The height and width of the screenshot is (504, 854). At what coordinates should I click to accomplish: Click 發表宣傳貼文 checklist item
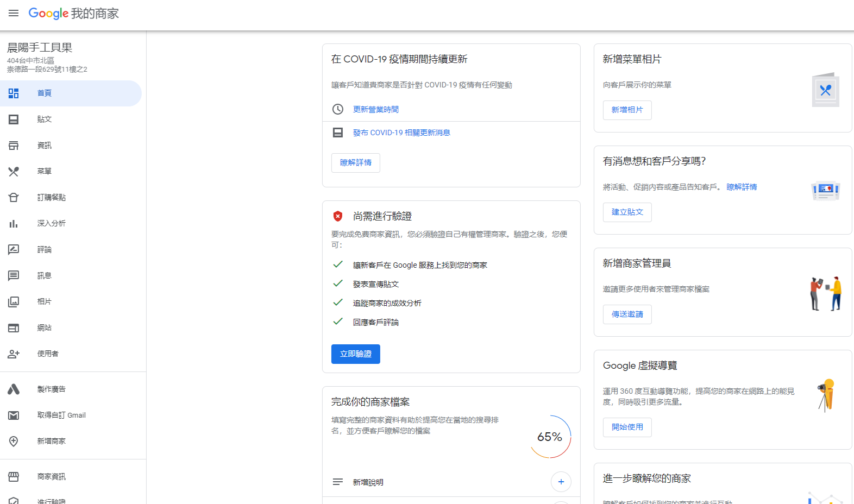pos(376,285)
